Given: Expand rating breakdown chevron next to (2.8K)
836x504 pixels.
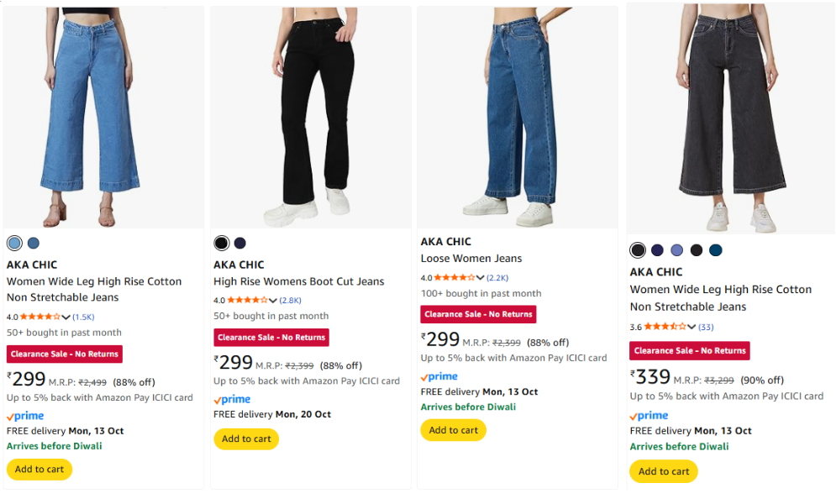Looking at the screenshot, I should [274, 301].
